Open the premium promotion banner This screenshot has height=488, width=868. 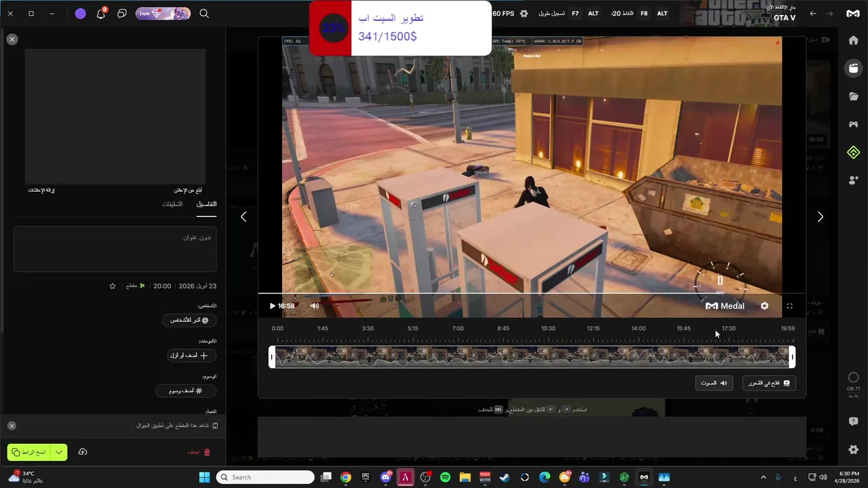tap(163, 14)
